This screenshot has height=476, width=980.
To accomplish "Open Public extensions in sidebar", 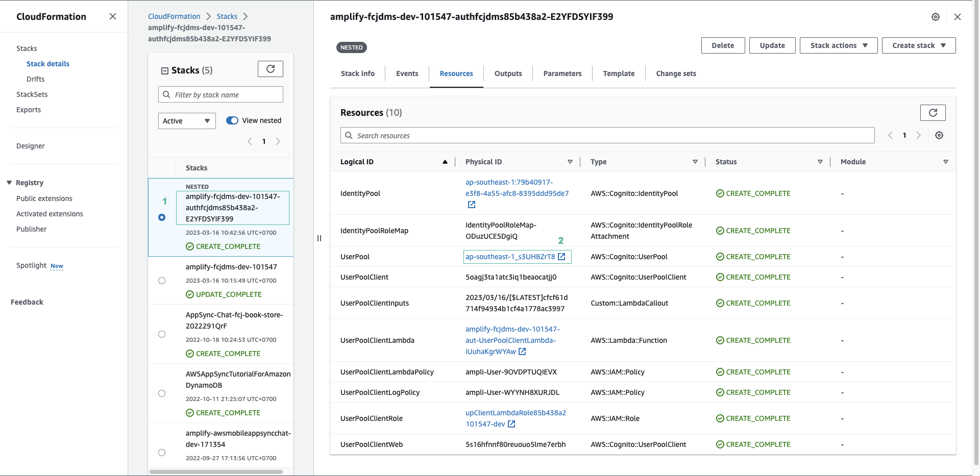I will coord(44,198).
